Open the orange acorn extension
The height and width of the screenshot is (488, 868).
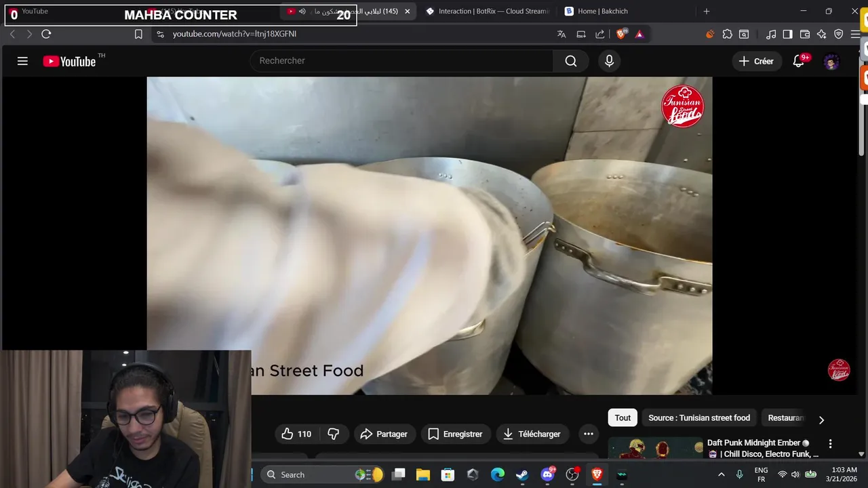click(710, 34)
